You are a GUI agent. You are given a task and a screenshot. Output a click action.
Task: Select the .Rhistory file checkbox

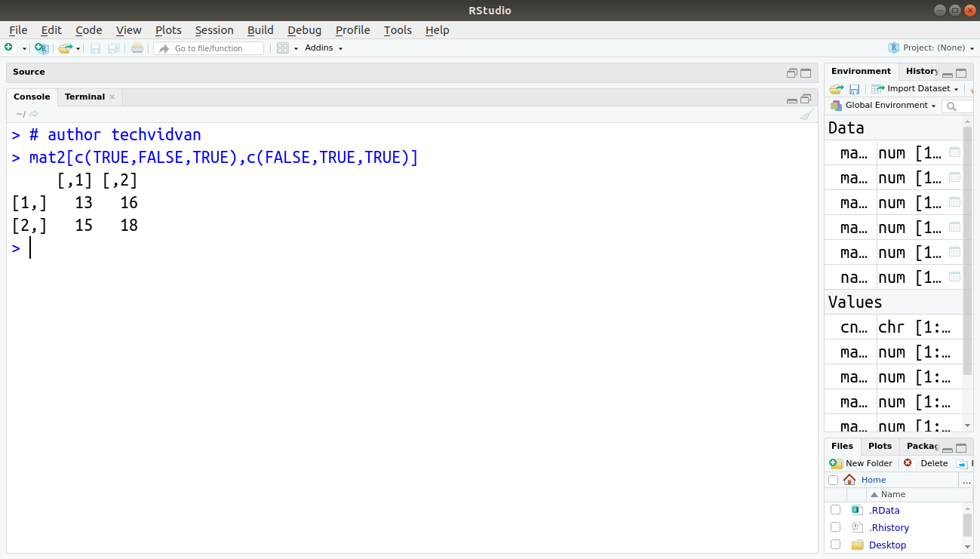click(x=835, y=527)
